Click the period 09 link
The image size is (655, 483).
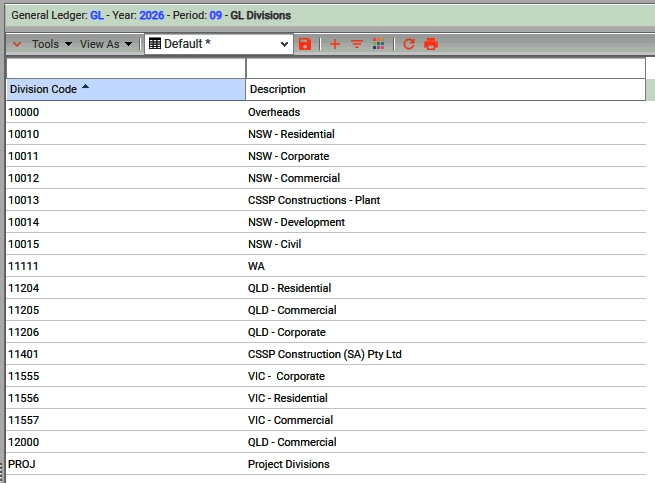[x=216, y=15]
